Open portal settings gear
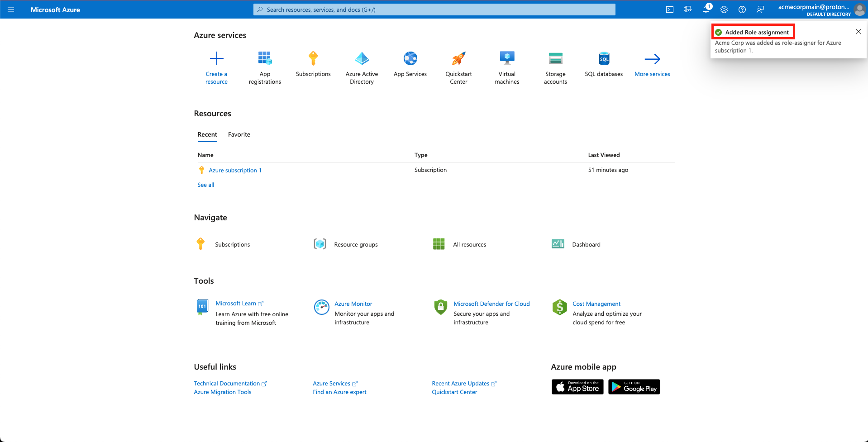Image resolution: width=868 pixels, height=442 pixels. [724, 10]
